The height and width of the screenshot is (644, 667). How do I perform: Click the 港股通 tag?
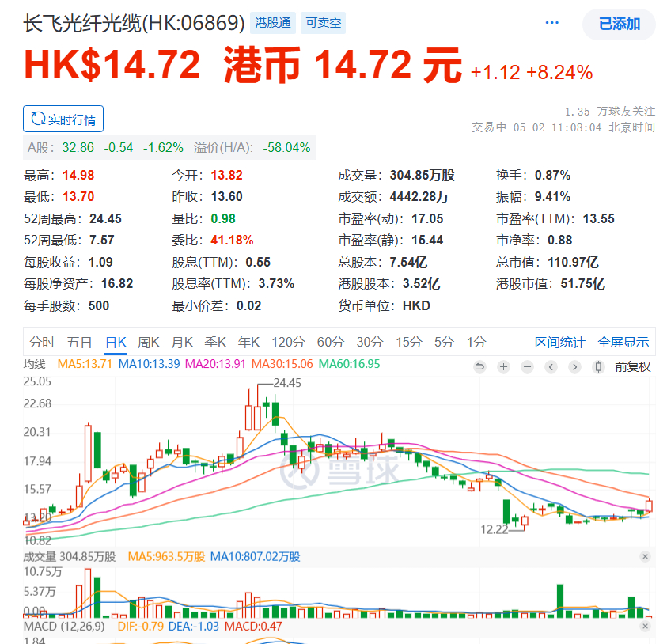click(273, 22)
